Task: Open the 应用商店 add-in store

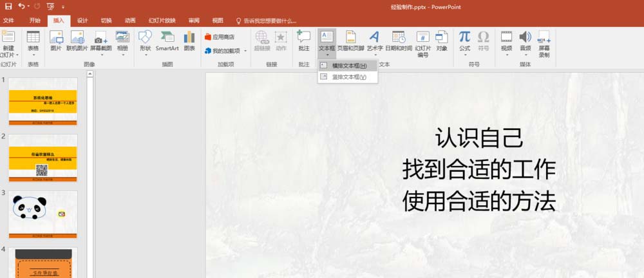Action: pyautogui.click(x=220, y=37)
